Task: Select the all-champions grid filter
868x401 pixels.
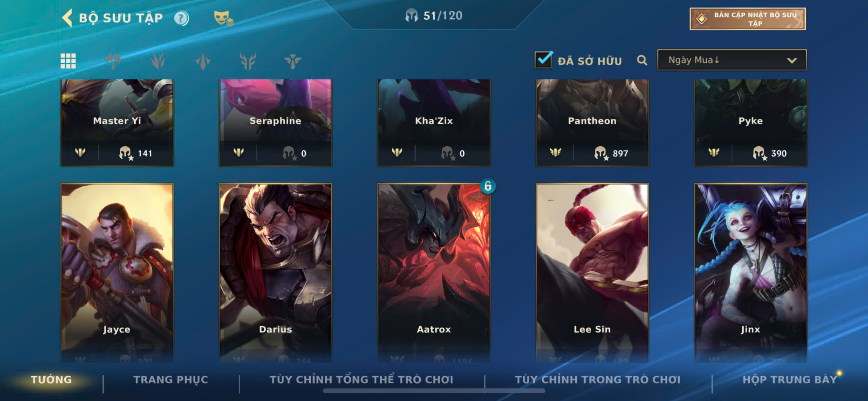Action: 68,61
